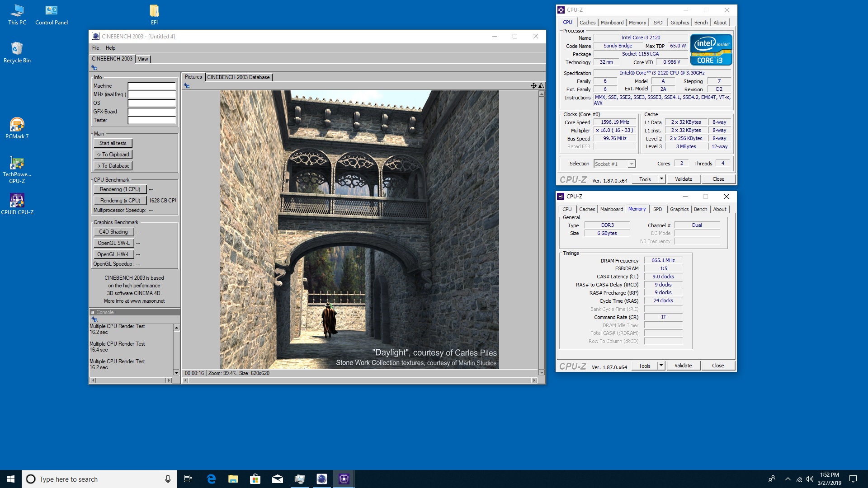
Task: Open Microsoft Store from taskbar
Action: pos(255,479)
